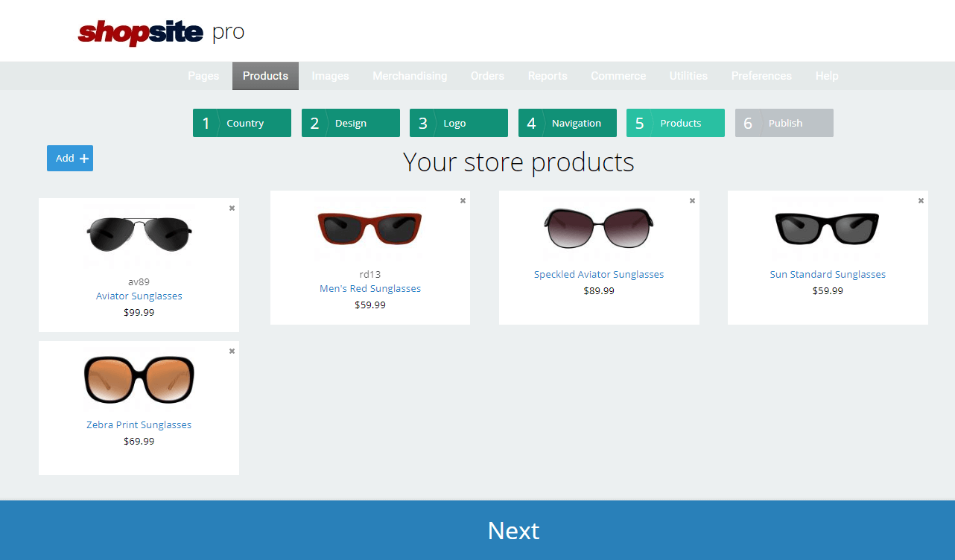Open the Preferences menu

761,76
